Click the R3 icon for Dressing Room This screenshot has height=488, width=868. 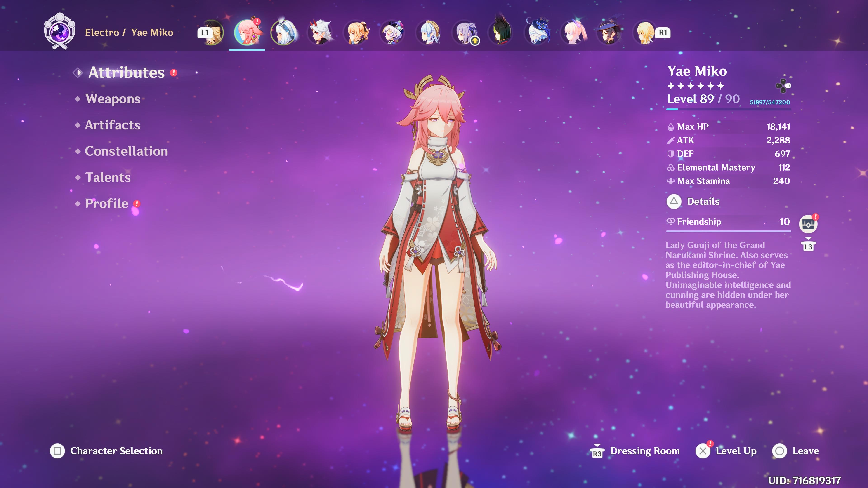point(597,452)
